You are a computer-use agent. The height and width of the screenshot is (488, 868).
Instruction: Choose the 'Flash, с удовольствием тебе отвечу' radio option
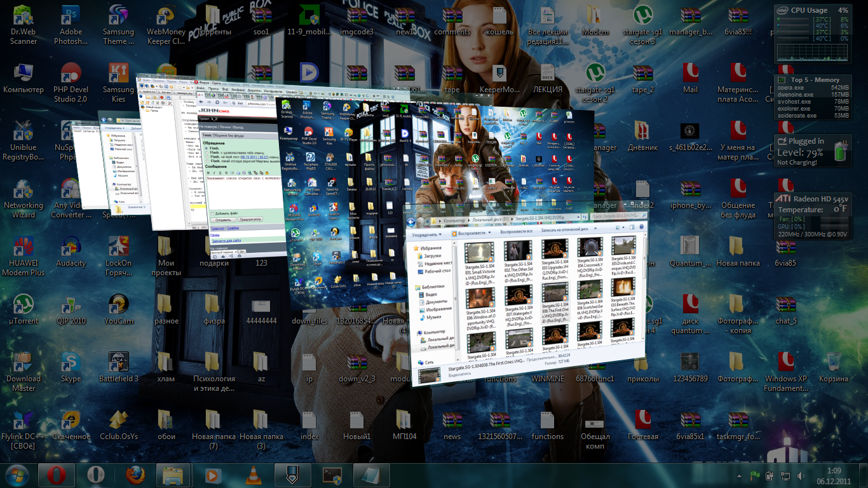[x=207, y=152]
